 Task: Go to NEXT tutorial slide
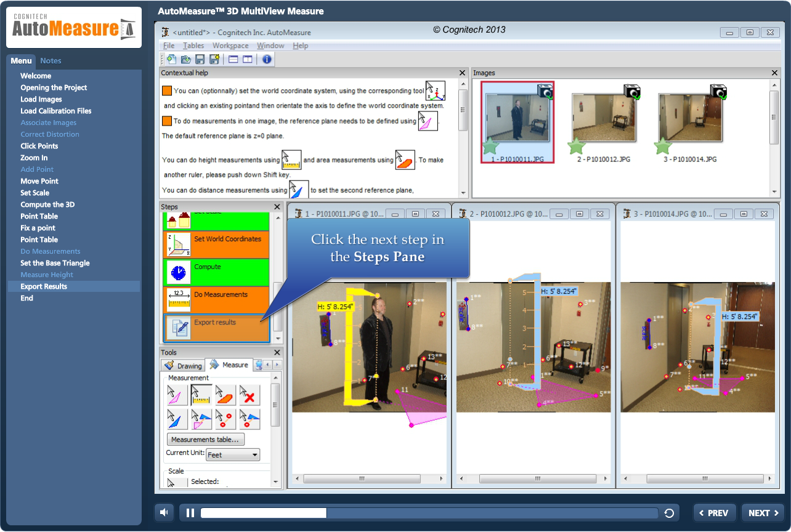pyautogui.click(x=763, y=513)
